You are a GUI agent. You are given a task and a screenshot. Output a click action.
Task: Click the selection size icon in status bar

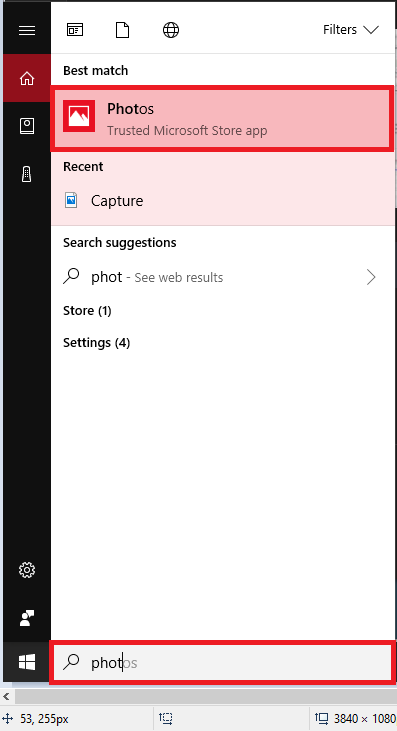pos(166,718)
